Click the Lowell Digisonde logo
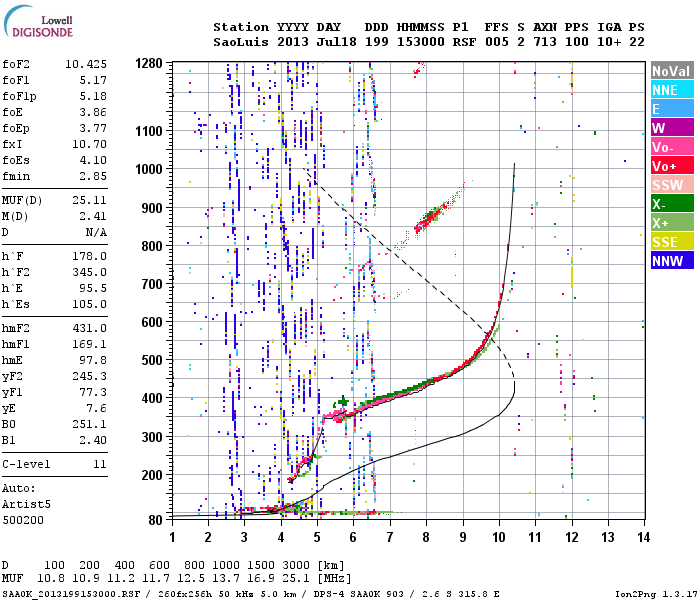This screenshot has height=600, width=700. tap(38, 21)
